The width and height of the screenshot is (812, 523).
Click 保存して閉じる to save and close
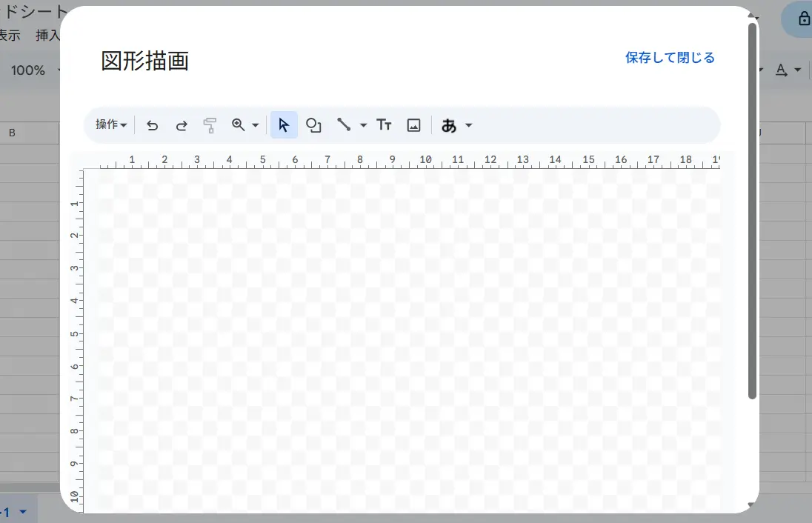pyautogui.click(x=670, y=58)
